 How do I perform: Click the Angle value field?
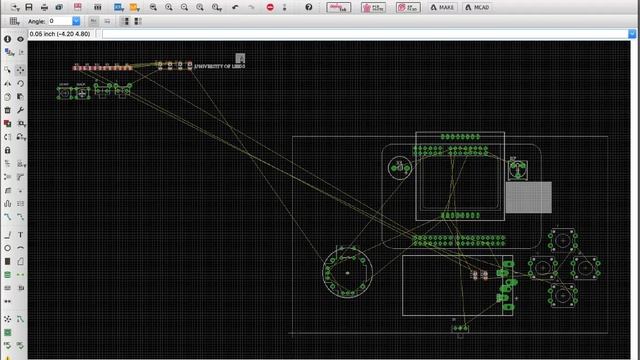coord(60,21)
